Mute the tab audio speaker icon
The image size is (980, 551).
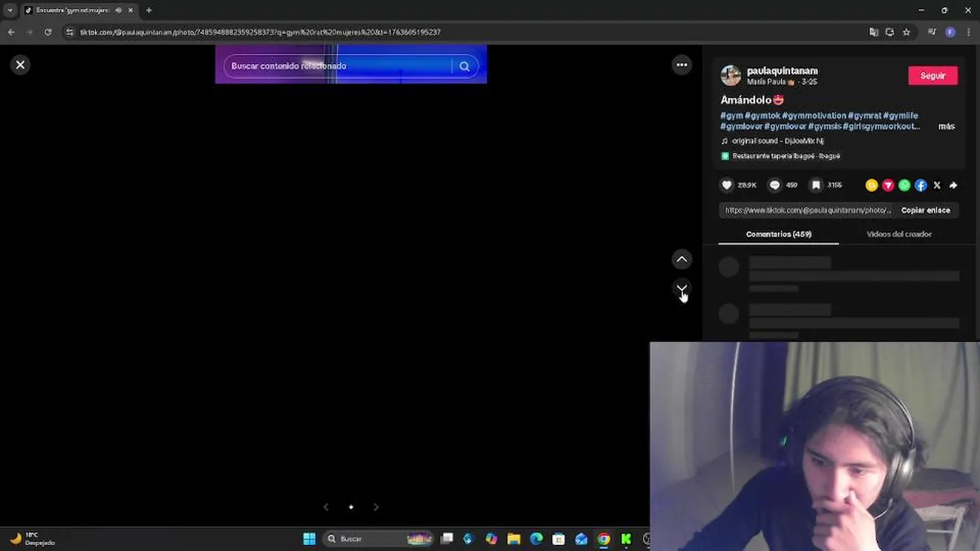pyautogui.click(x=118, y=10)
